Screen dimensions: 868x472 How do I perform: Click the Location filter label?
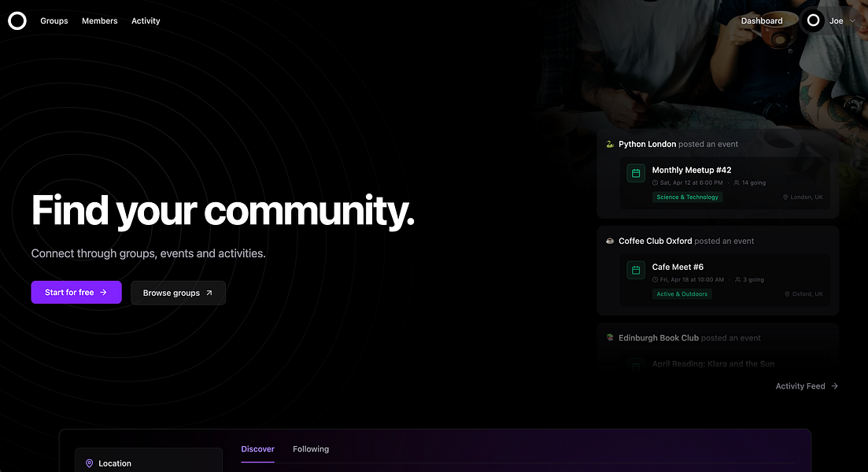pos(115,463)
